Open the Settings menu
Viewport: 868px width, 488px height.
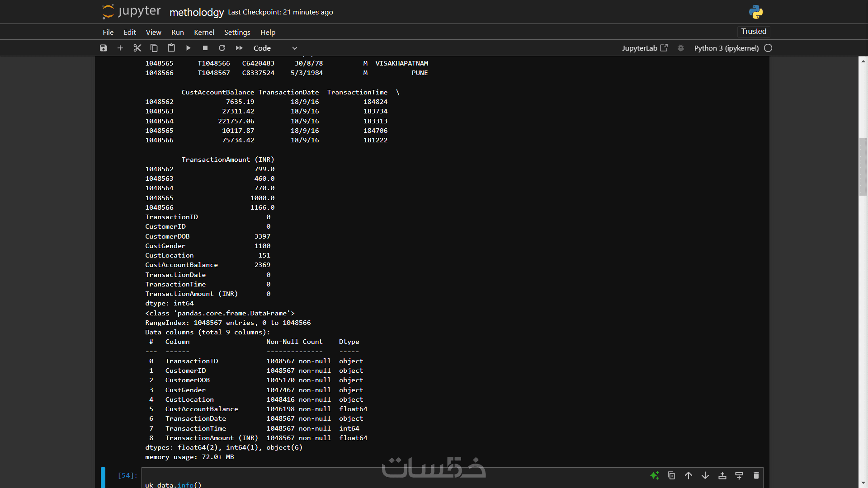(237, 32)
